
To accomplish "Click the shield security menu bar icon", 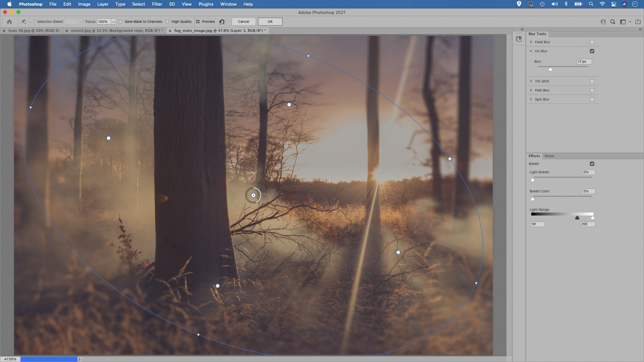I will 519,4.
